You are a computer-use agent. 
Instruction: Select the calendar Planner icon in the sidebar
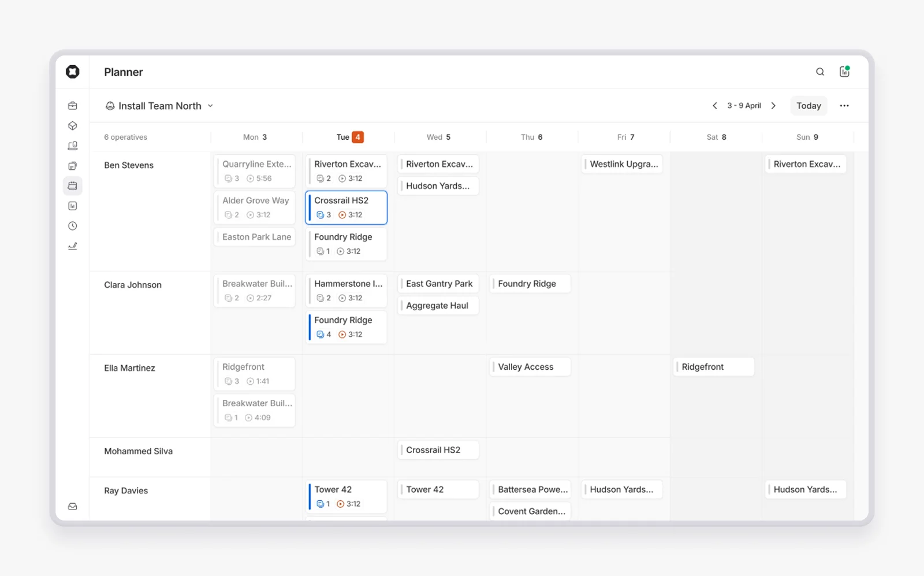72,185
